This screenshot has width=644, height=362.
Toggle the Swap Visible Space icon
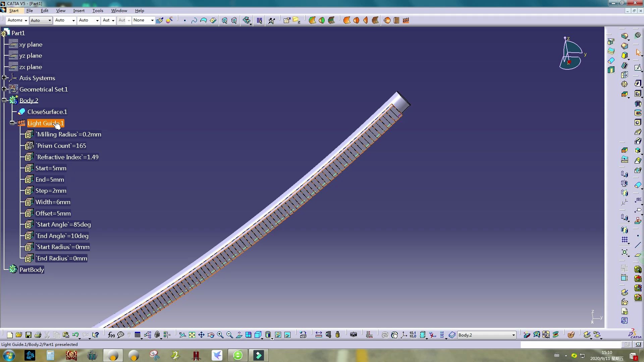[x=287, y=335]
